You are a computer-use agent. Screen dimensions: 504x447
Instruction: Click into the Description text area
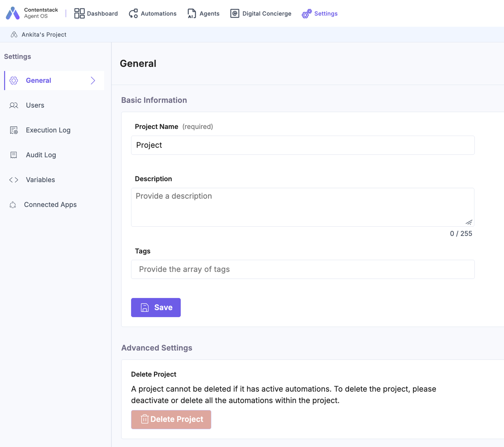[x=303, y=207]
